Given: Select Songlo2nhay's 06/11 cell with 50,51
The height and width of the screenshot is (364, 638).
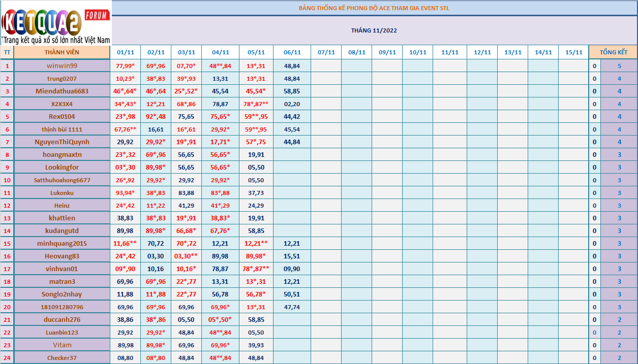Looking at the screenshot, I should tap(292, 294).
